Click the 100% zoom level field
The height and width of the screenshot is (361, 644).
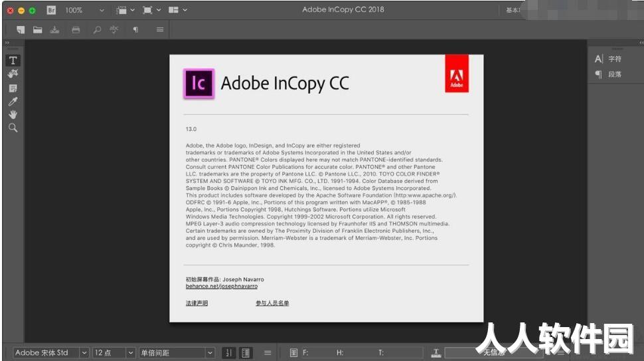click(74, 10)
